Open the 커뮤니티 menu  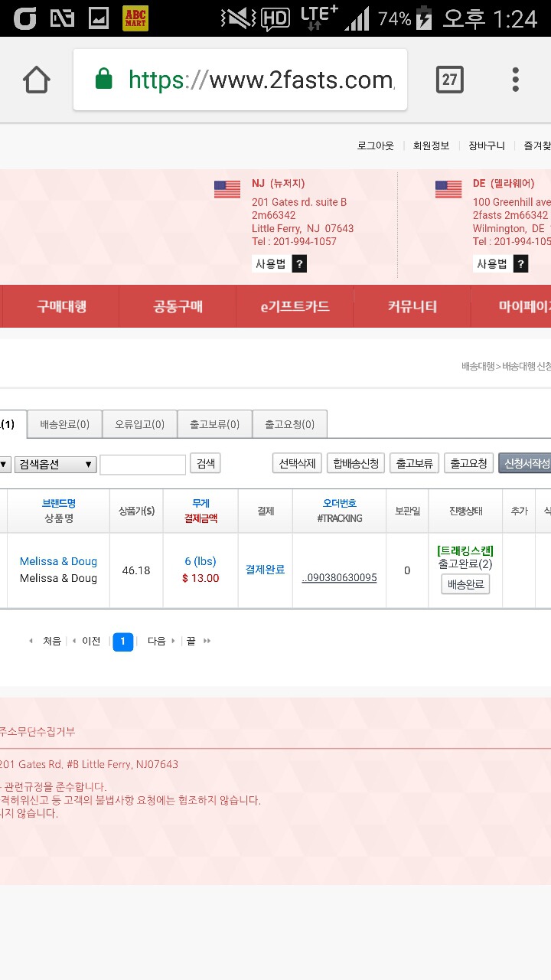tap(412, 306)
